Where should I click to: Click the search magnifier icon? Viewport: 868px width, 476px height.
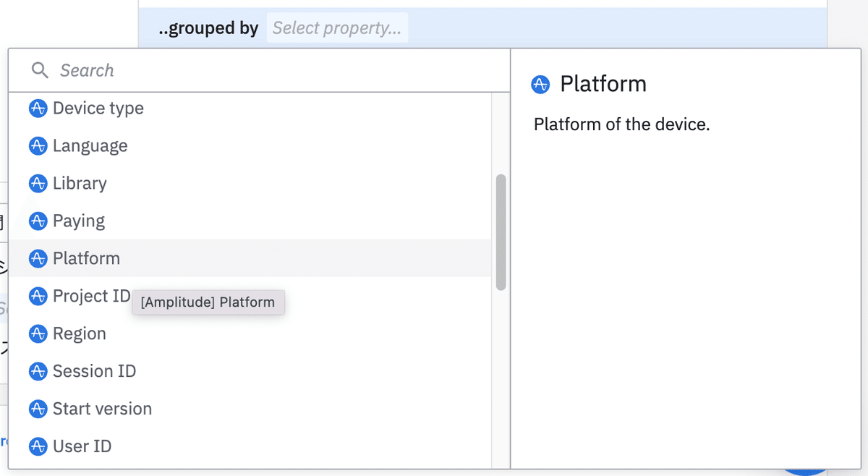tap(41, 70)
